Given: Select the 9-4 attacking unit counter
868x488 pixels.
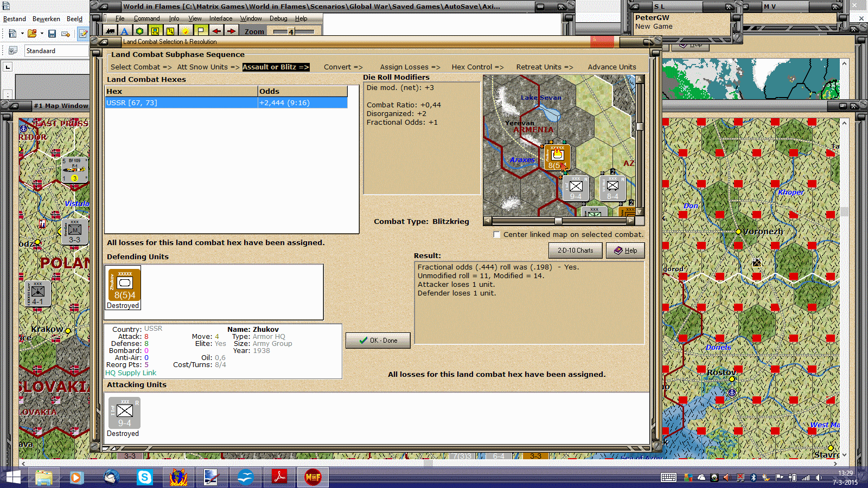Looking at the screenshot, I should (x=124, y=413).
